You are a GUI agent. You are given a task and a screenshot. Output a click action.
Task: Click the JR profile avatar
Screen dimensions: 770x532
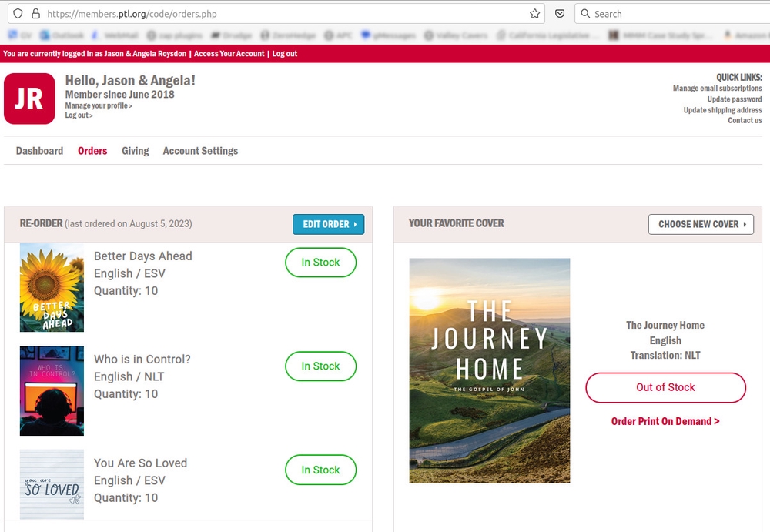click(x=29, y=99)
